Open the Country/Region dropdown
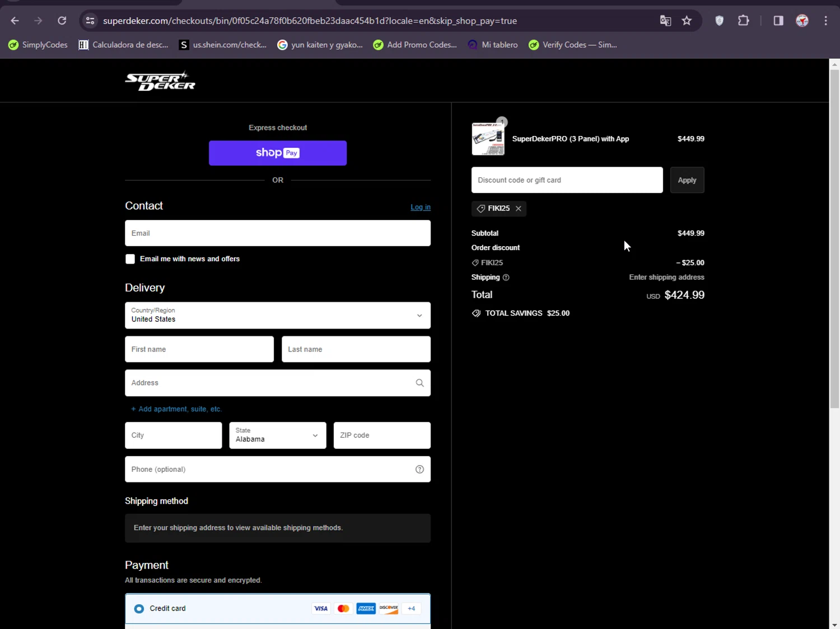The image size is (840, 629). [278, 316]
